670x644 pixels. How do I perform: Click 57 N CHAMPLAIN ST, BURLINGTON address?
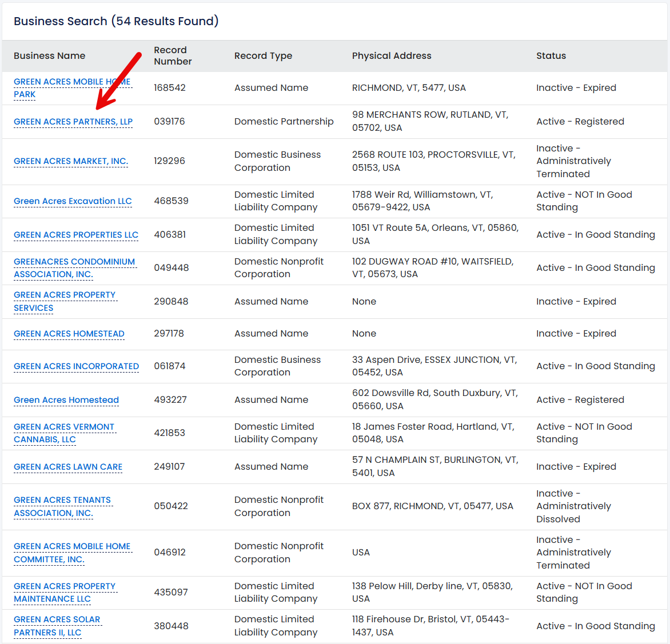coord(435,466)
